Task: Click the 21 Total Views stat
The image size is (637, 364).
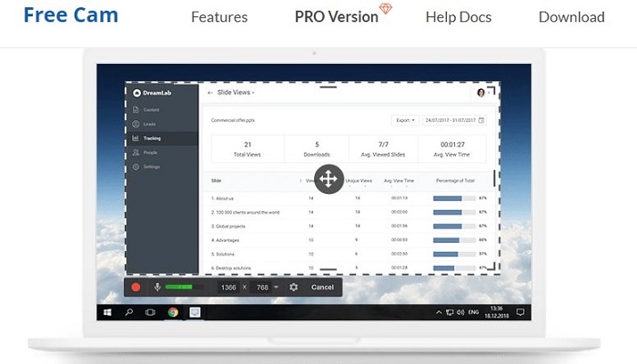Action: pyautogui.click(x=248, y=149)
